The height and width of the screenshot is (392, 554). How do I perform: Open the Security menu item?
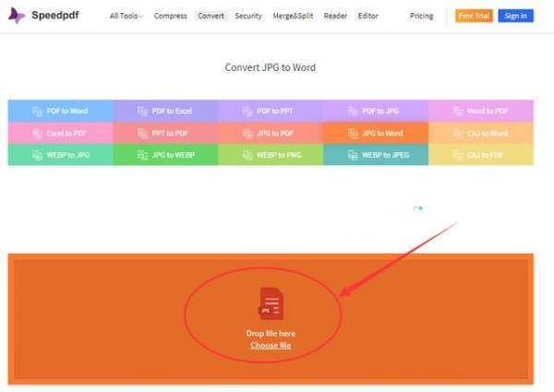(248, 16)
